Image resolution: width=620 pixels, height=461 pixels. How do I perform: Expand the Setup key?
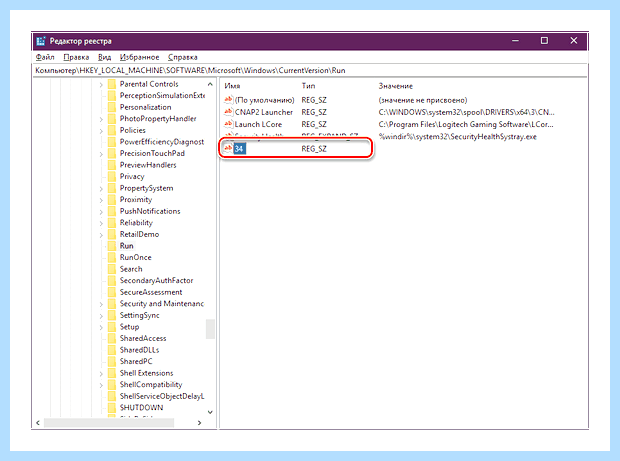click(x=101, y=327)
